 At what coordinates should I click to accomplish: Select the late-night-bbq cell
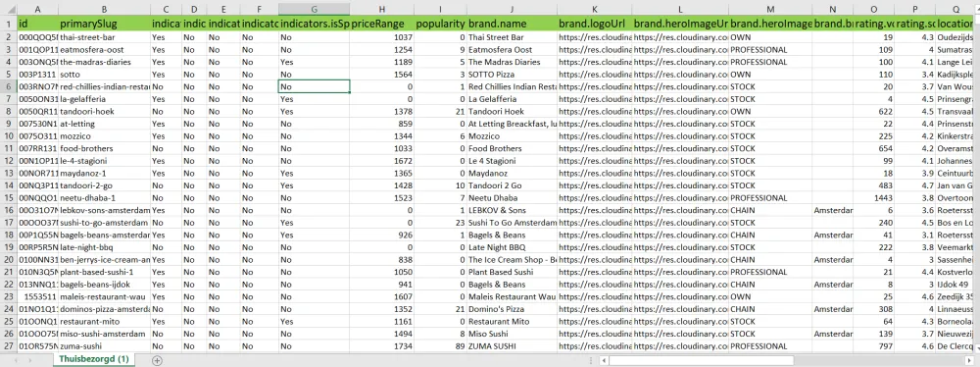[104, 247]
